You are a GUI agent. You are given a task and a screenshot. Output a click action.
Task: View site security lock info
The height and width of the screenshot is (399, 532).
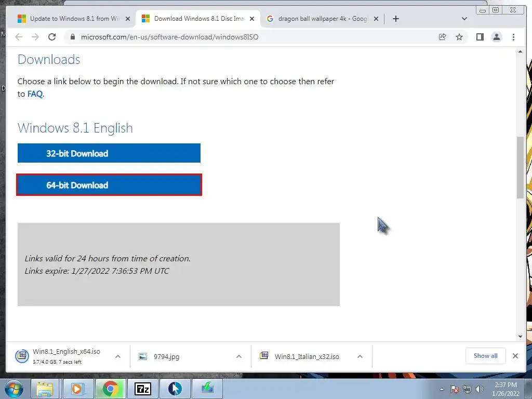[x=72, y=37]
